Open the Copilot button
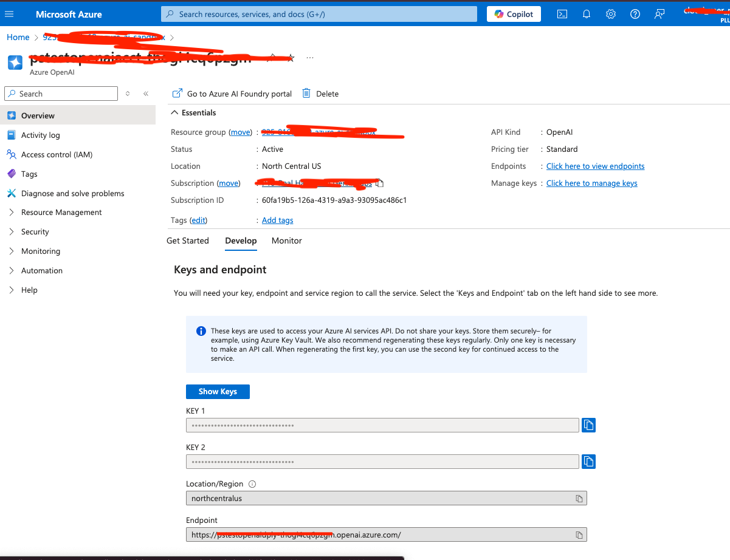Screen dimensions: 730x560 pyautogui.click(x=514, y=14)
